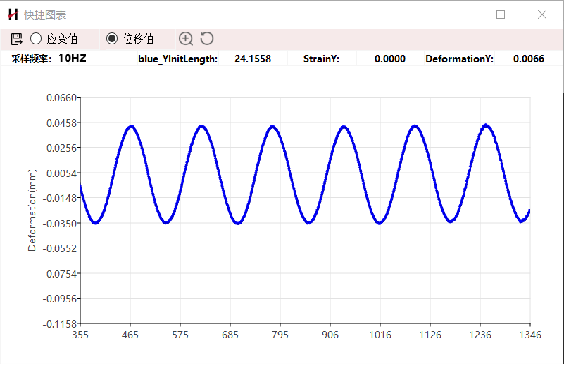The image size is (564, 365).
Task: Click the x-axis label 465
Action: 130,335
